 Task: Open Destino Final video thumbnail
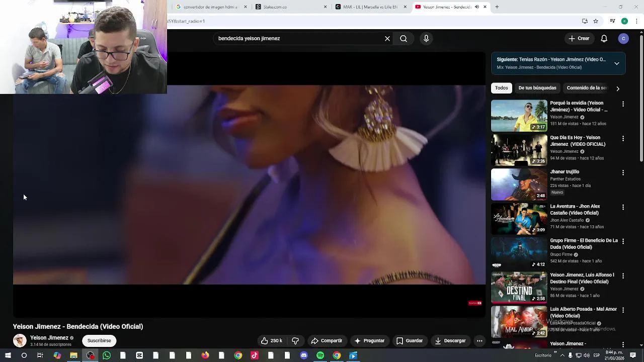pyautogui.click(x=519, y=288)
